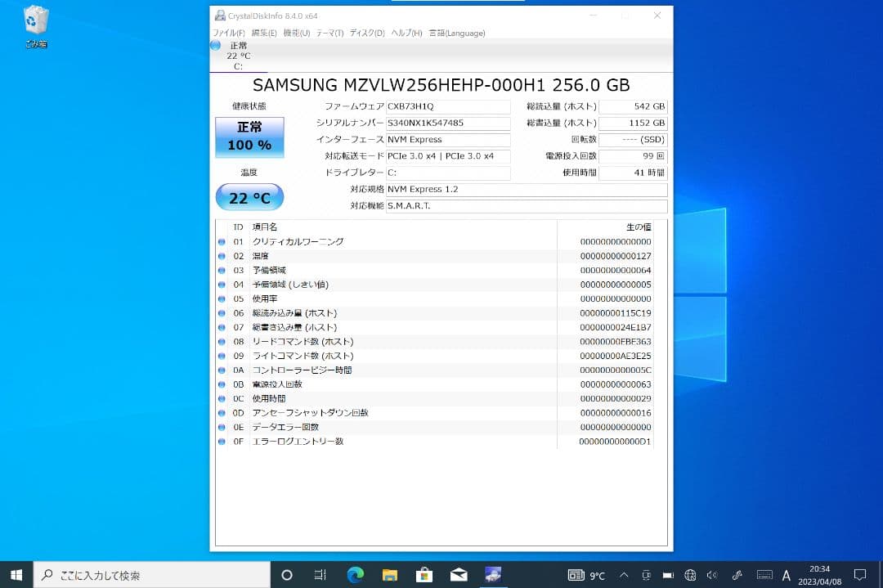Click the volume icon in the system tray
The image size is (883, 588).
click(x=714, y=575)
